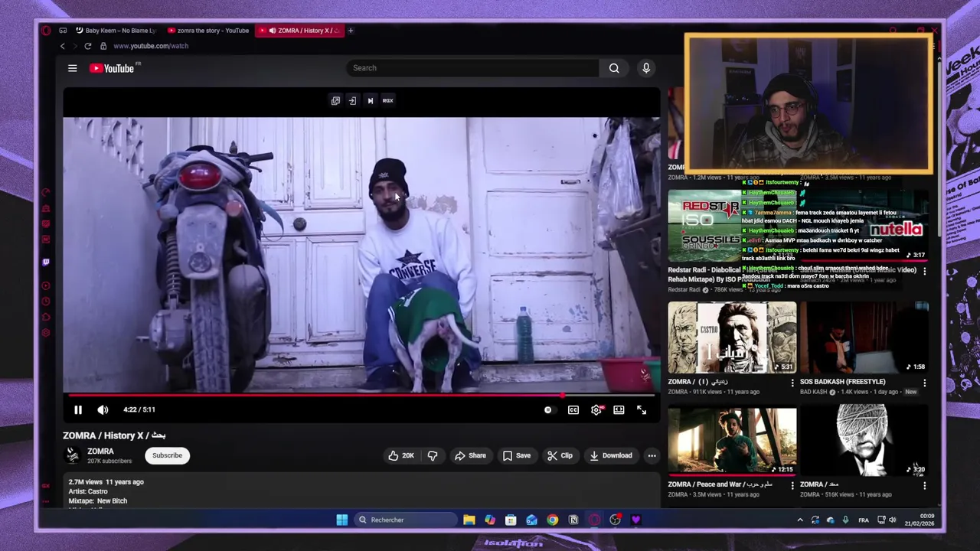Switch to zomra the story tab
The height and width of the screenshot is (551, 980).
tap(208, 31)
